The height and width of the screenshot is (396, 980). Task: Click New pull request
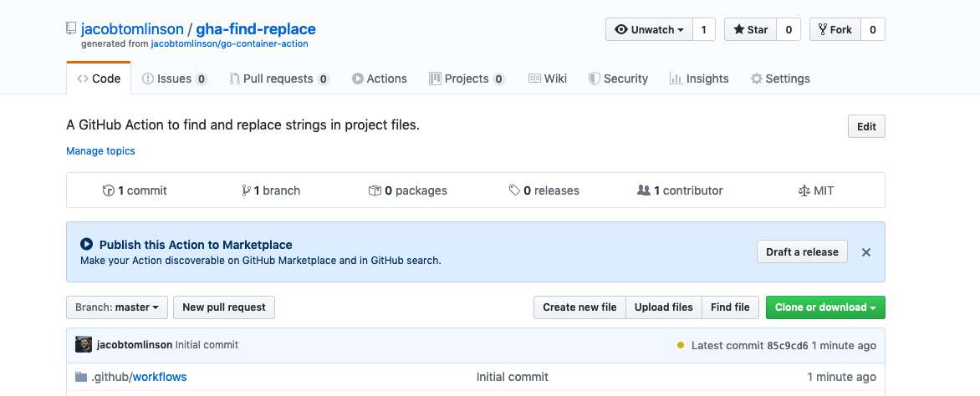point(224,307)
